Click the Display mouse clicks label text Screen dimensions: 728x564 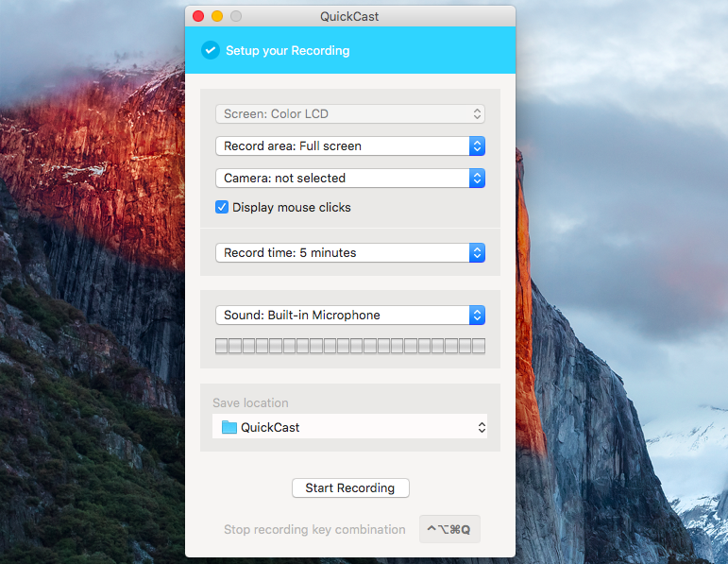(x=292, y=207)
